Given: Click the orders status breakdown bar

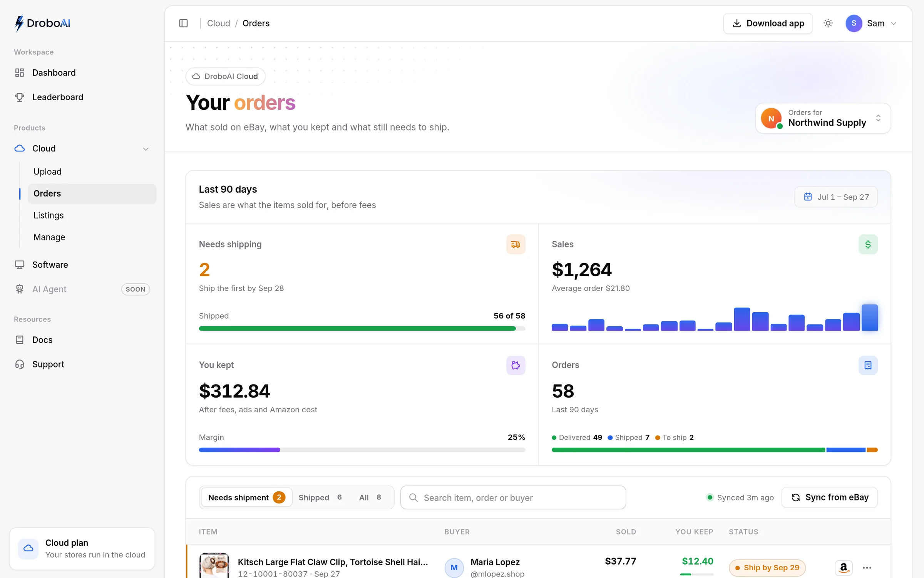Looking at the screenshot, I should [x=715, y=450].
